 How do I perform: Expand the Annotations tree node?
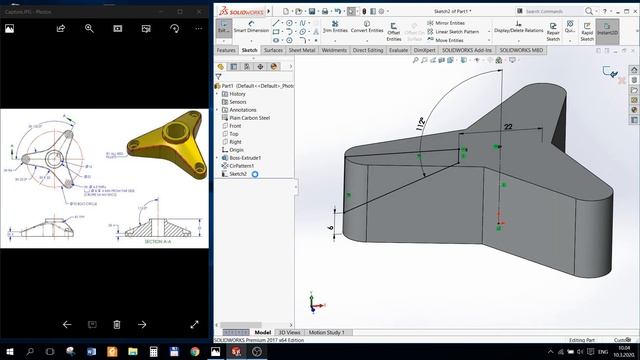pyautogui.click(x=217, y=110)
